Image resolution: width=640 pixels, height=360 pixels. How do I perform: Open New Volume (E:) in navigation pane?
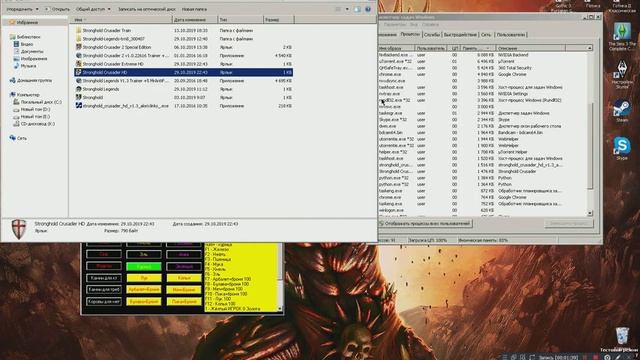click(x=32, y=116)
